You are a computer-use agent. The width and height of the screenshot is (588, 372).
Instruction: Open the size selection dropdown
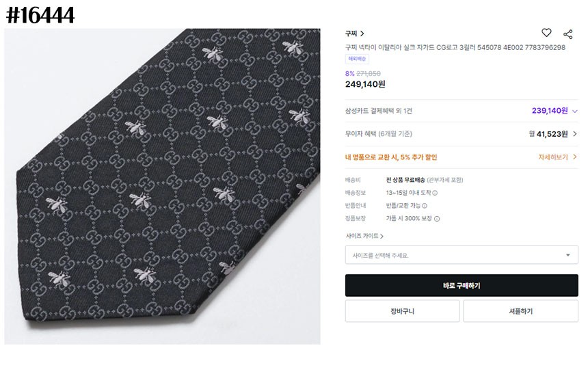(x=462, y=255)
